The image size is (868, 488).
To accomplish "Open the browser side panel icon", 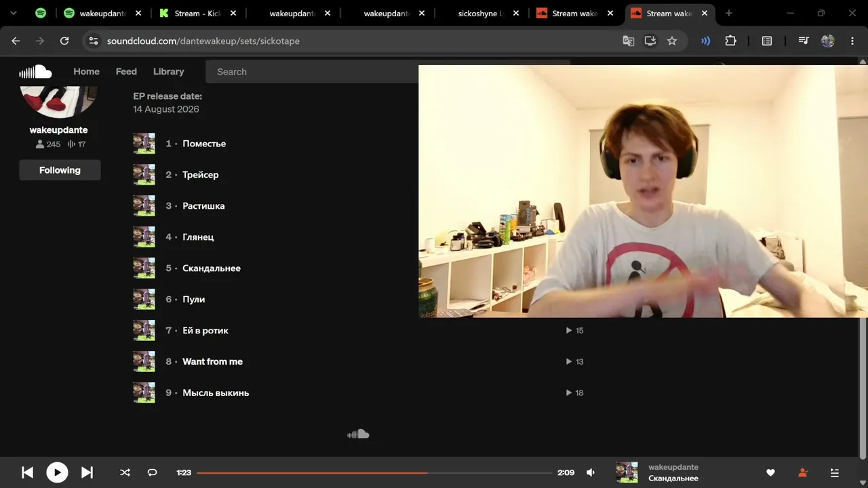I will 767,41.
